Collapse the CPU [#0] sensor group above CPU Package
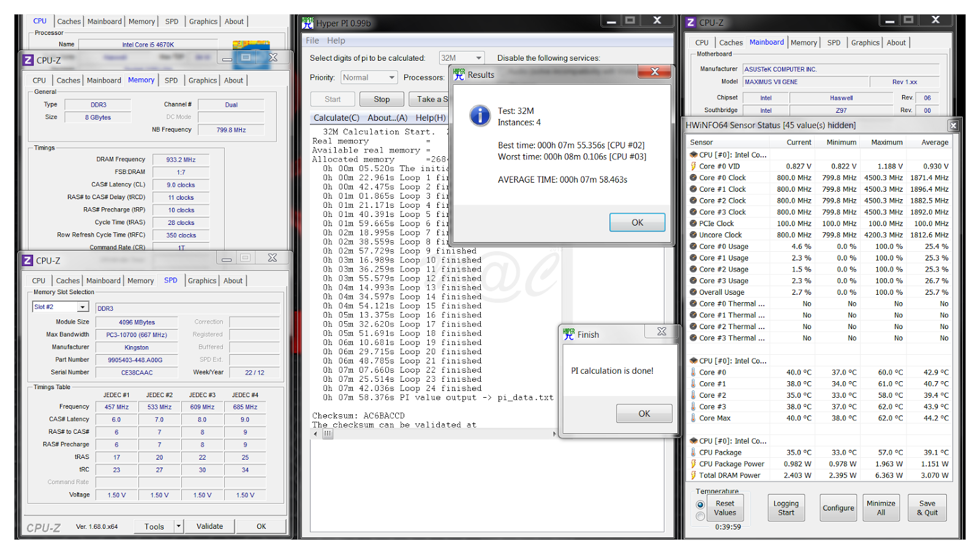Image resolution: width=980 pixels, height=554 pixels. (x=693, y=441)
